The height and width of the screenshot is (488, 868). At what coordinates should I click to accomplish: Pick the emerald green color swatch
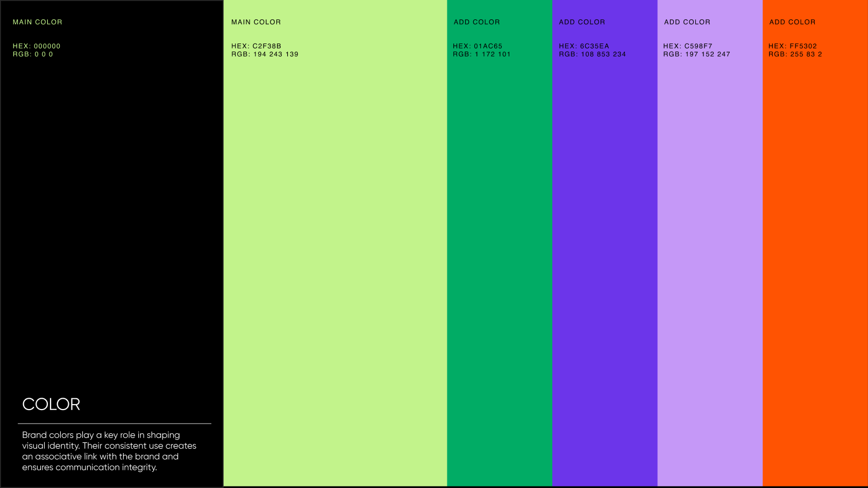point(500,243)
